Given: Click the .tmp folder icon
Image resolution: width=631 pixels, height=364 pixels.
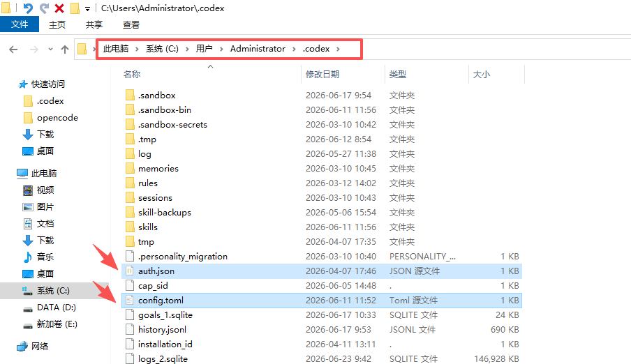Looking at the screenshot, I should 130,139.
